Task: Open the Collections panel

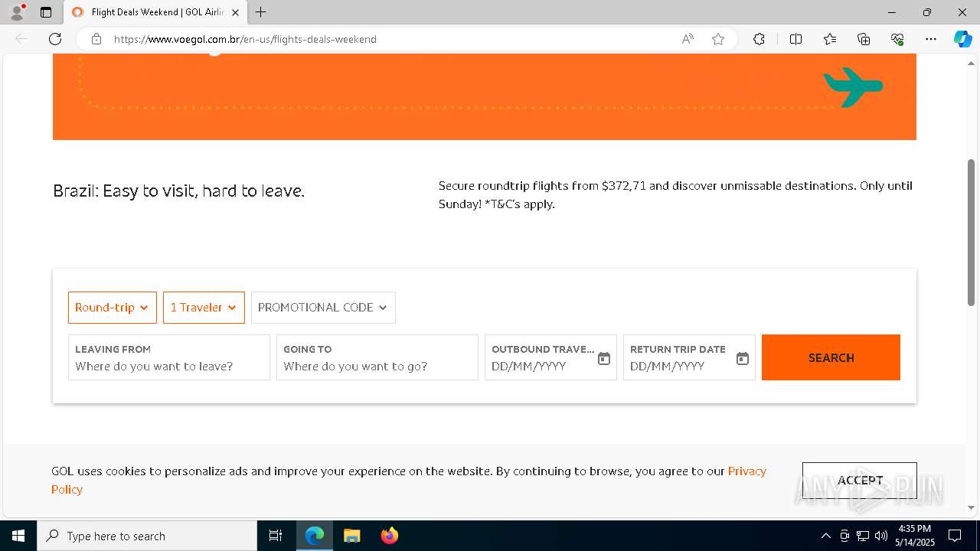Action: coord(864,39)
